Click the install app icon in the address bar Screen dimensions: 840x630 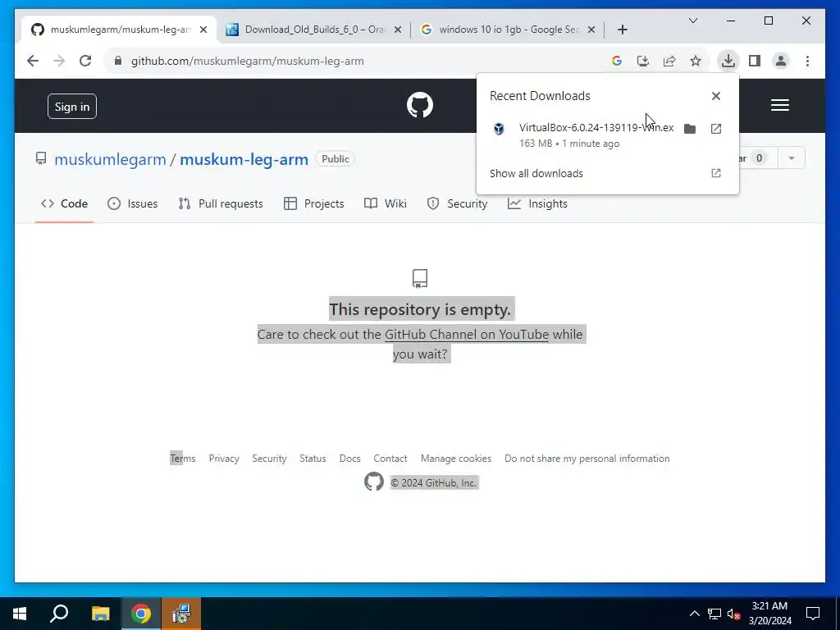pyautogui.click(x=643, y=61)
